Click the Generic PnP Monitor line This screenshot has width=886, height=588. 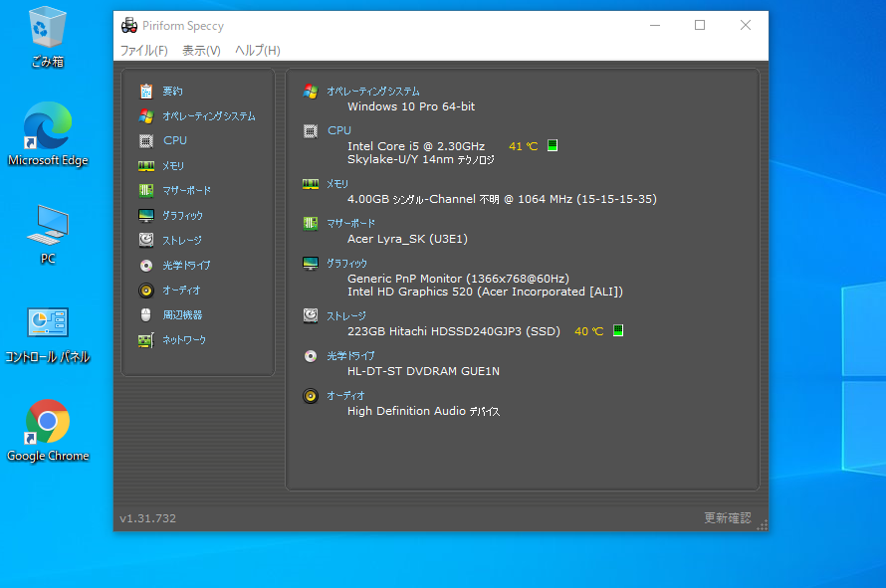coord(458,279)
